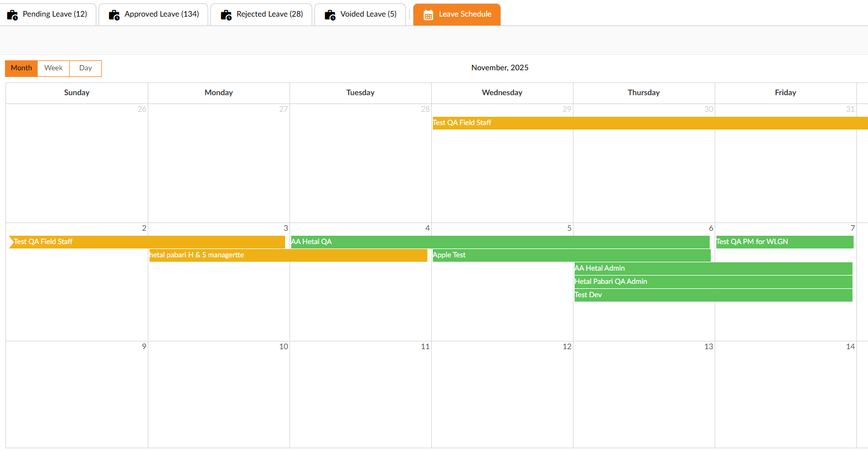
Task: Switch to Week calendar view
Action: [x=54, y=68]
